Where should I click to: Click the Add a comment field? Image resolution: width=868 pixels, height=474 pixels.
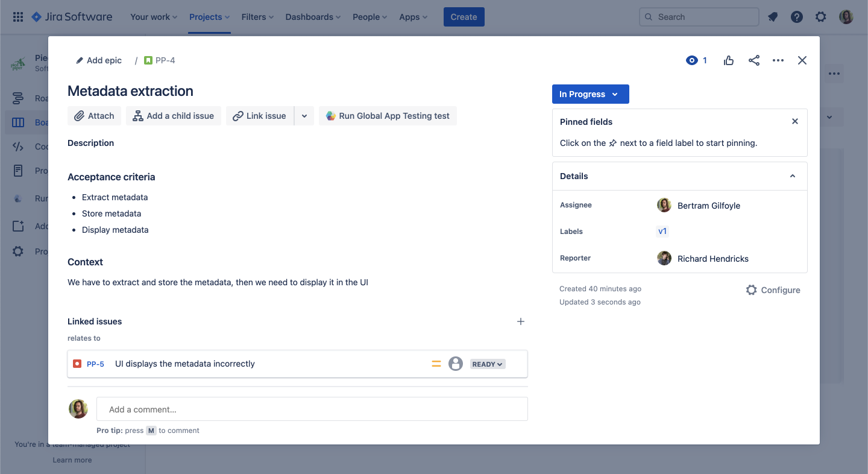(312, 409)
